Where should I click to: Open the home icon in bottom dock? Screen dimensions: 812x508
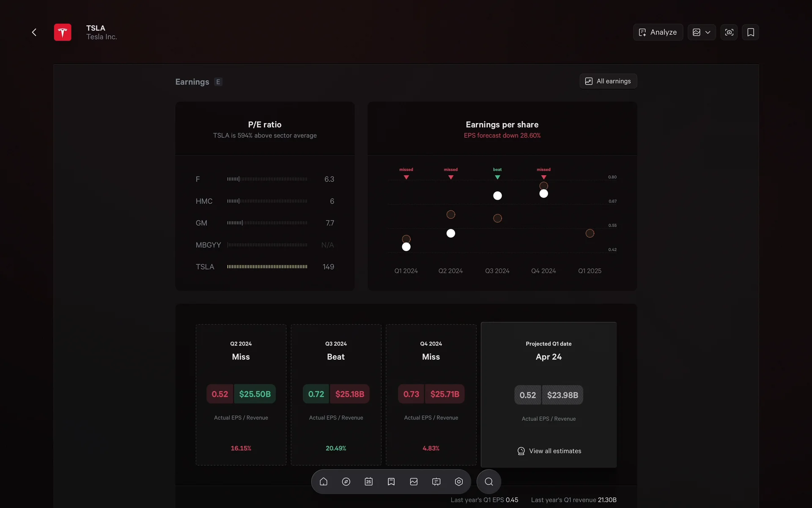tap(324, 482)
